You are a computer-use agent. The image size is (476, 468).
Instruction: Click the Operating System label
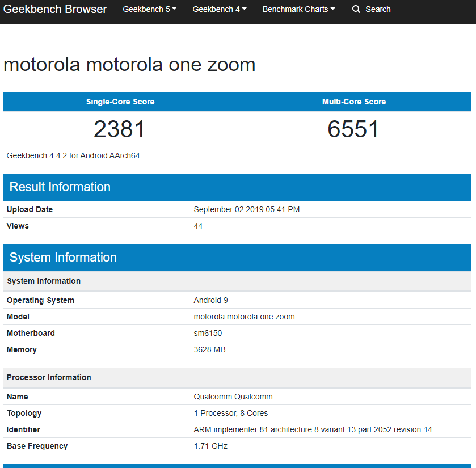(x=40, y=300)
